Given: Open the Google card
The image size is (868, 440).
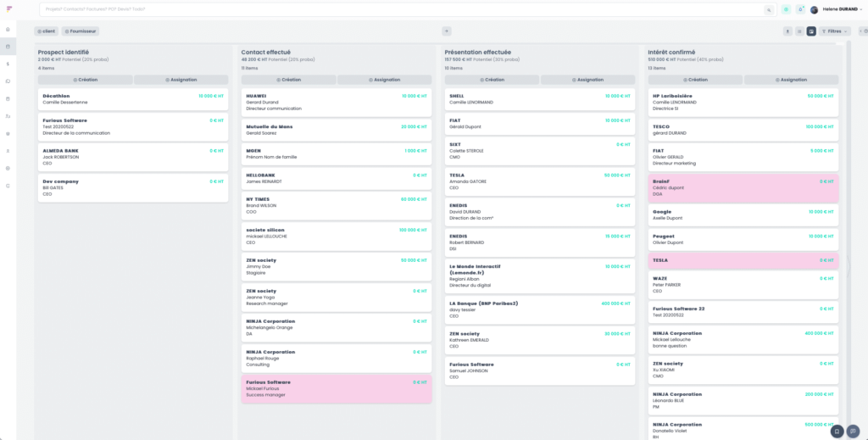Looking at the screenshot, I should tap(743, 215).
